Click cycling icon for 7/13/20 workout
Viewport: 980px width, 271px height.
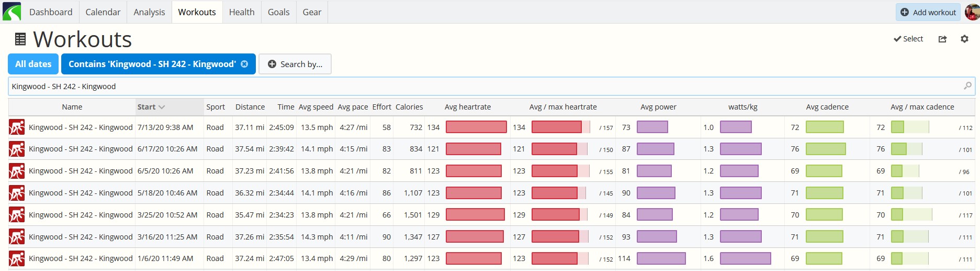point(17,127)
